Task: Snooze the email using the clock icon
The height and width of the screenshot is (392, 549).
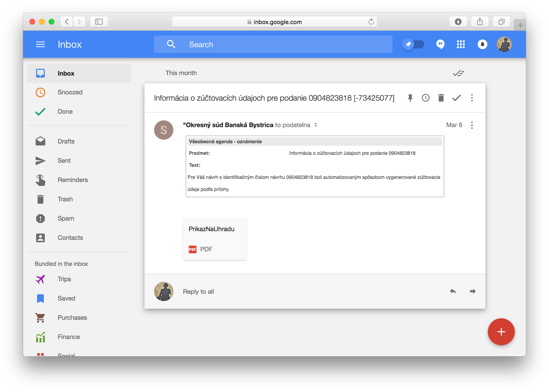Action: [x=425, y=98]
